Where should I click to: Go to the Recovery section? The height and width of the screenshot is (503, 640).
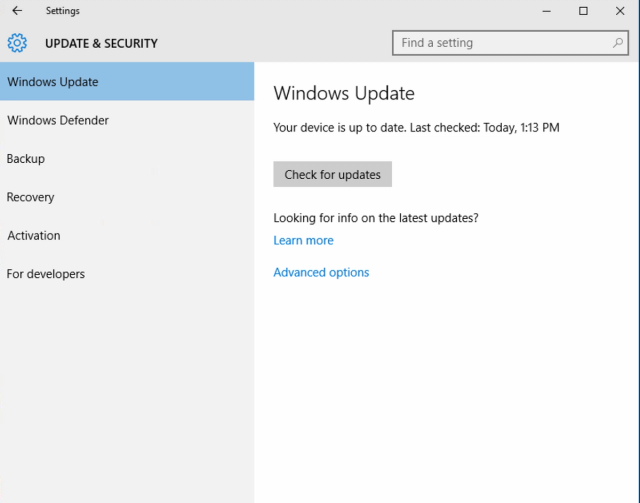[127, 197]
